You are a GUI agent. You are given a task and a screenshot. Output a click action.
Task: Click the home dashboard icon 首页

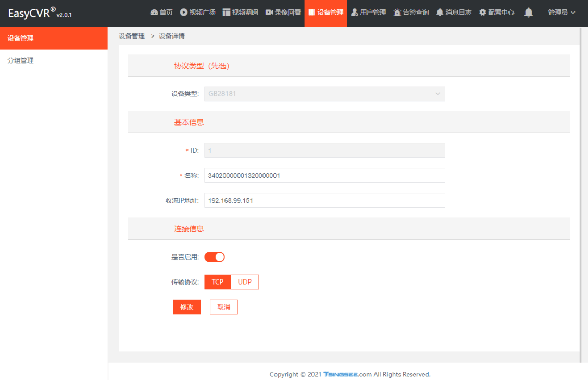click(x=154, y=12)
